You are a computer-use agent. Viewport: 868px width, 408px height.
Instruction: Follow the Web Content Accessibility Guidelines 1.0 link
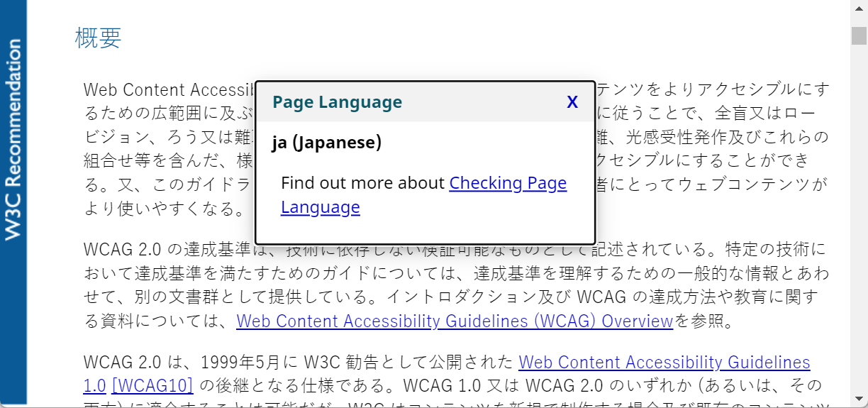[x=664, y=363]
